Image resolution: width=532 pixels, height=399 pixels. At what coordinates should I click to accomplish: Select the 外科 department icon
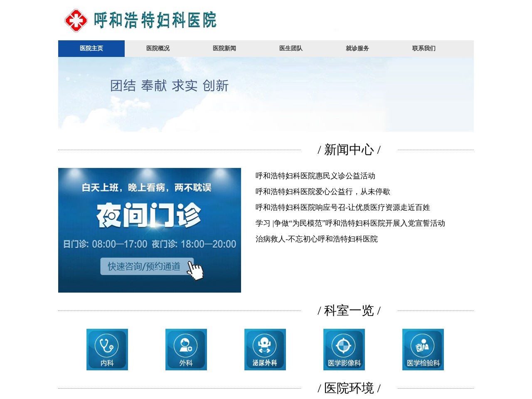tap(186, 349)
